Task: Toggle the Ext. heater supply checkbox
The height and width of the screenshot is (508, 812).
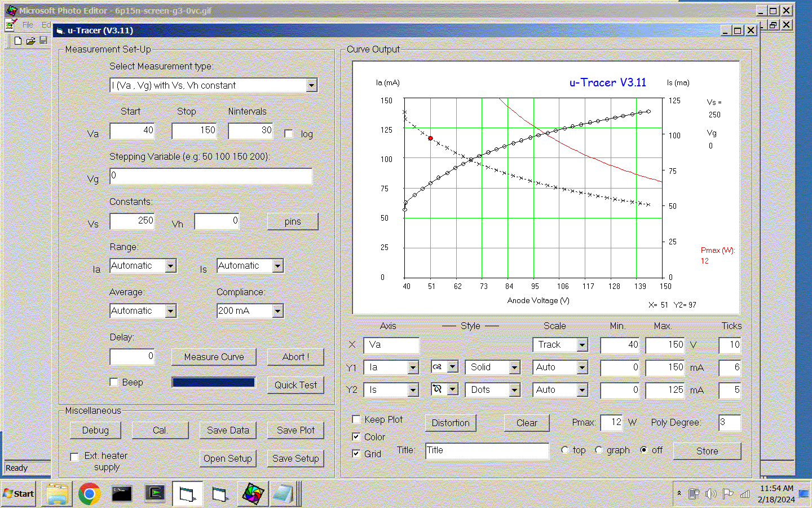Action: tap(74, 457)
